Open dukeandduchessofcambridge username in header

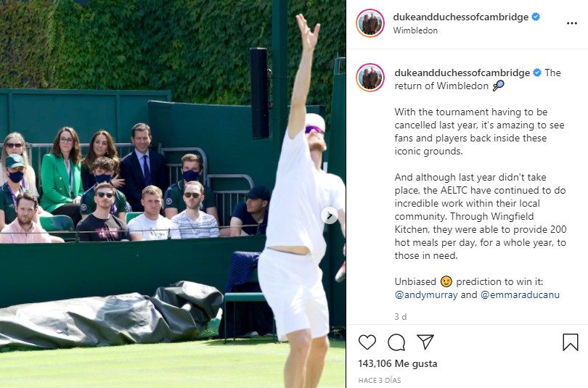click(460, 17)
